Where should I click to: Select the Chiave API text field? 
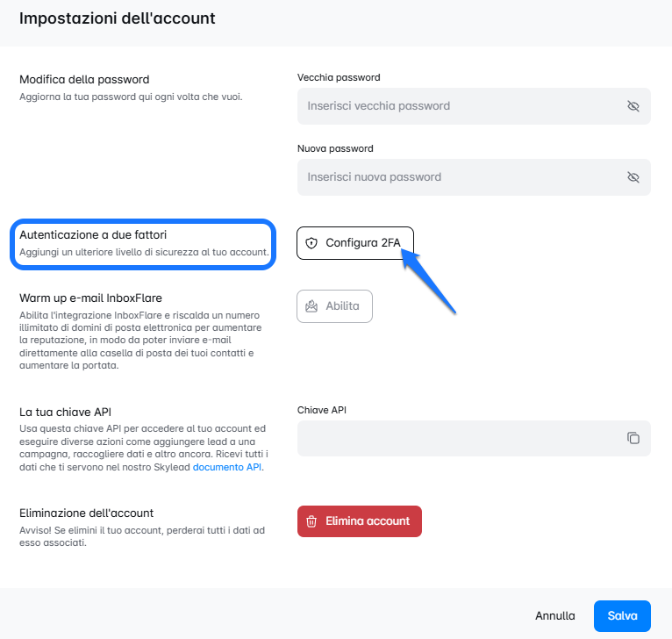456,438
